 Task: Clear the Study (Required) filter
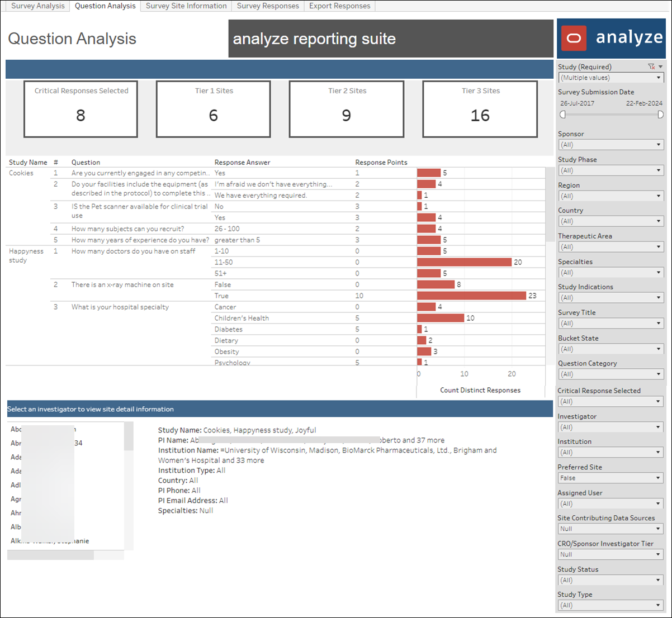coord(651,66)
